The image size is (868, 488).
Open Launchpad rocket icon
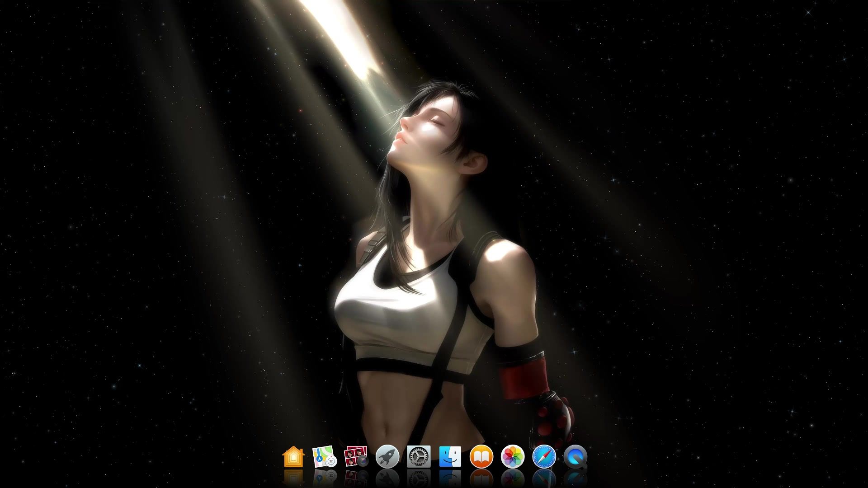pyautogui.click(x=387, y=457)
